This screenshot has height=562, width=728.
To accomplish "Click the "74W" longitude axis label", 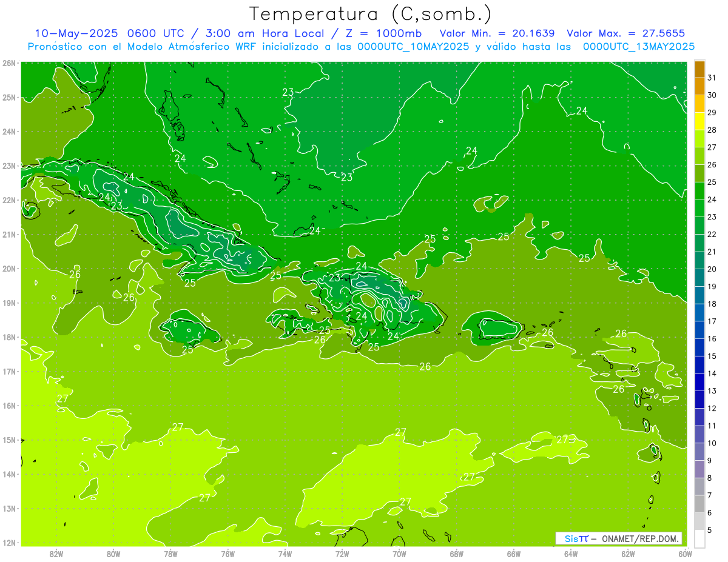I will (x=285, y=553).
